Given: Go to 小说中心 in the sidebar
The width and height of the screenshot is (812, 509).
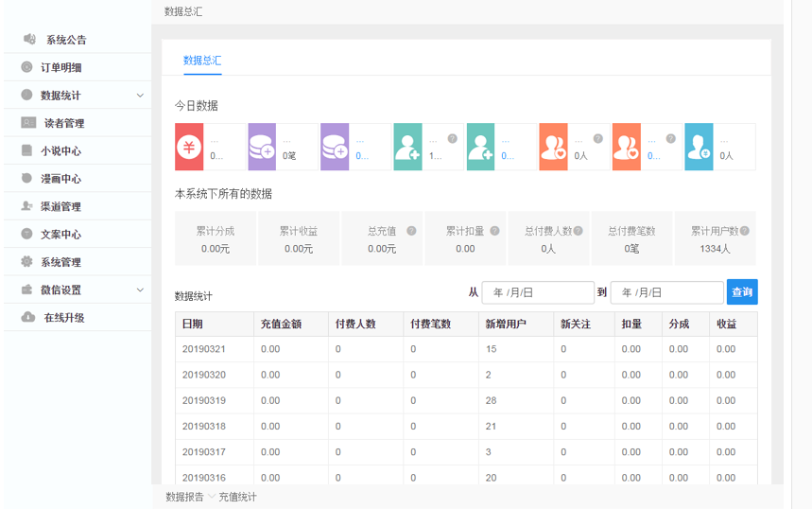Looking at the screenshot, I should click(60, 151).
